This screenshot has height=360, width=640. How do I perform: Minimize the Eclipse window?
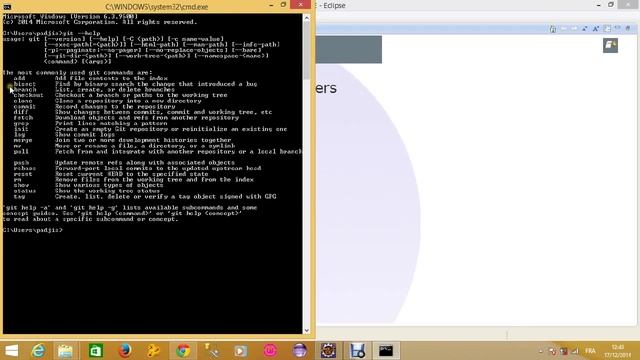[598, 5]
